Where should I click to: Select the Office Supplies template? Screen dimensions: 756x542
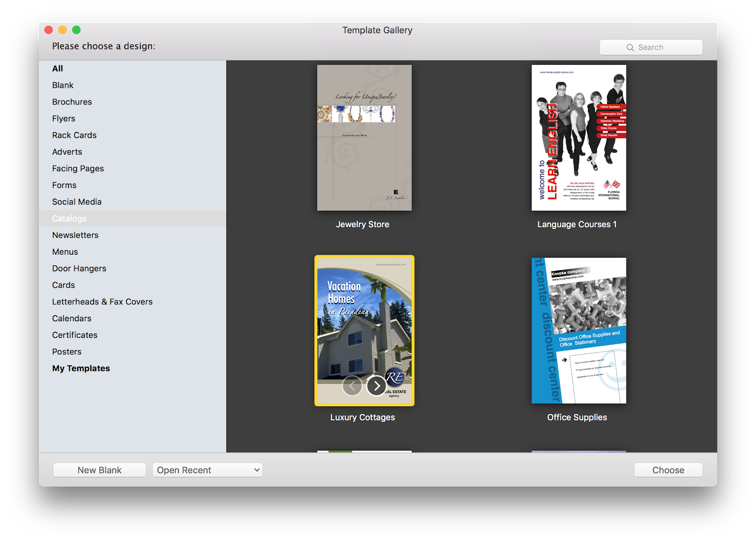[x=578, y=330]
